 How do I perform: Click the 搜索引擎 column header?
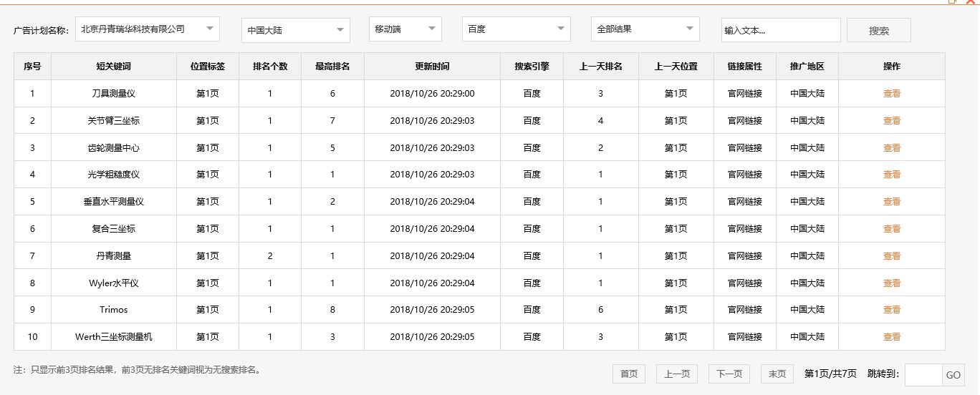[x=532, y=67]
